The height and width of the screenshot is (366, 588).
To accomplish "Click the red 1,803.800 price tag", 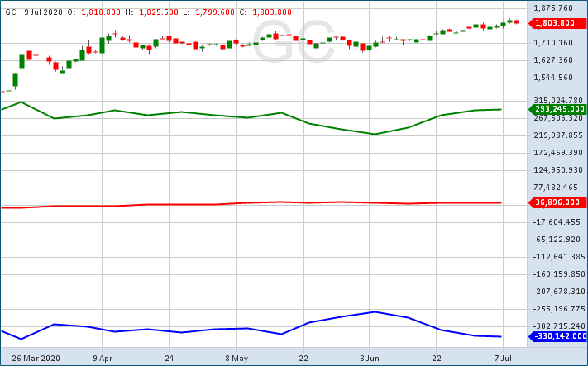I will click(557, 23).
